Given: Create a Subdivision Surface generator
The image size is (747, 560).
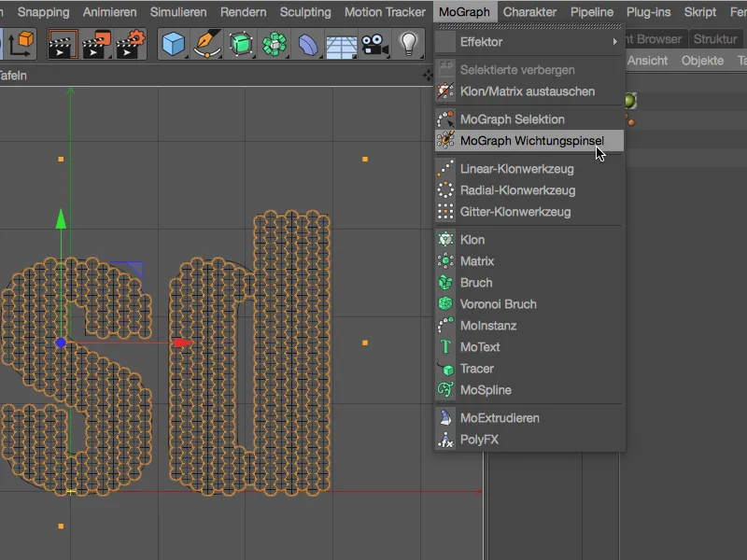Looking at the screenshot, I should tap(243, 40).
